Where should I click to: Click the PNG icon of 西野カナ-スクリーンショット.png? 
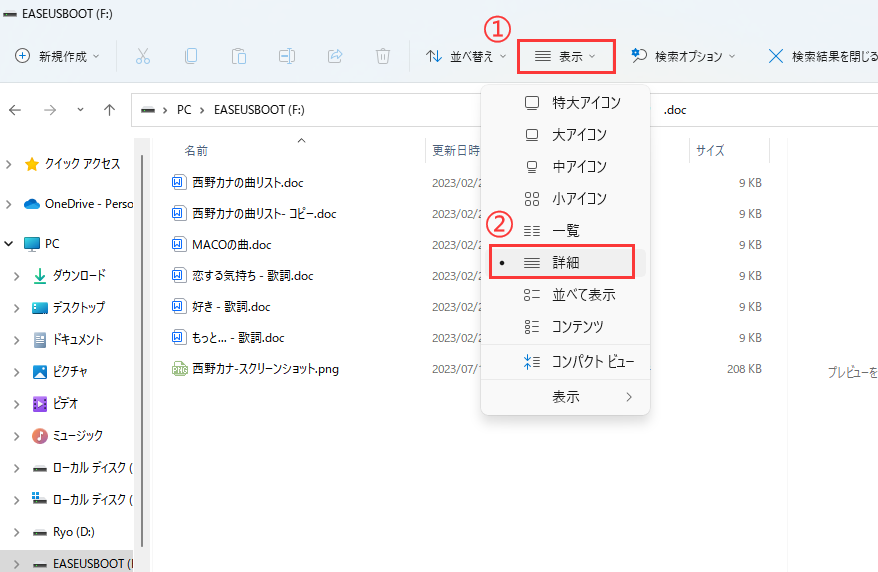coord(179,369)
